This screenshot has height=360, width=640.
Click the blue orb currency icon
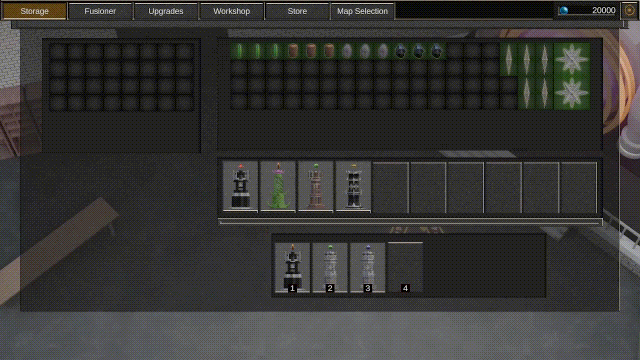(564, 11)
